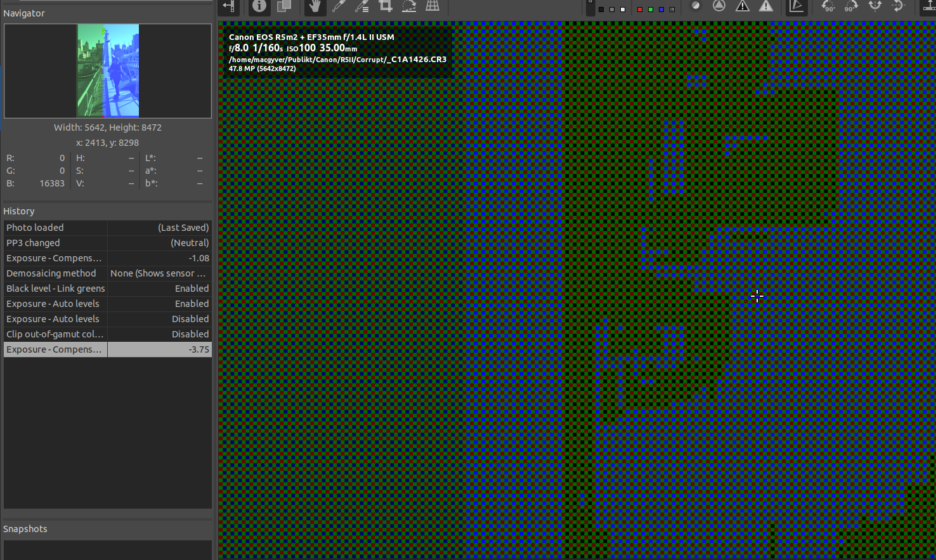The width and height of the screenshot is (936, 560).
Task: Activate the White Balance picker tool
Action: pos(338,8)
